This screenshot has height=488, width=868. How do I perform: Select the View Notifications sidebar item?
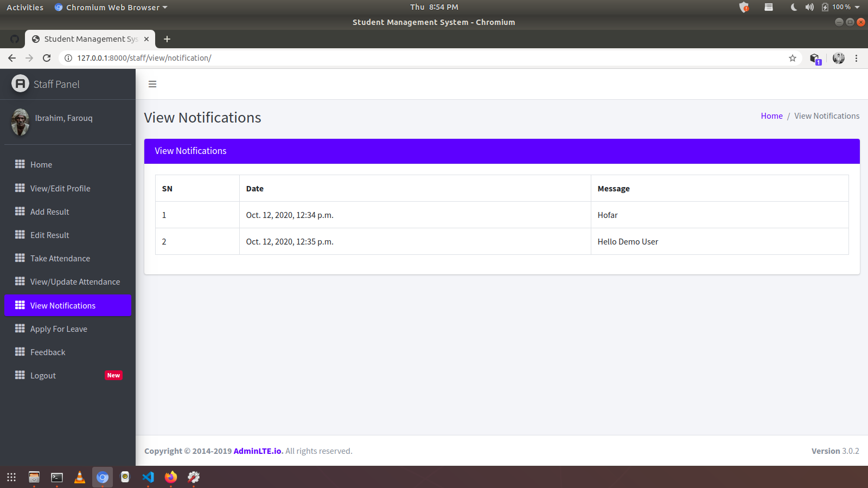(68, 305)
